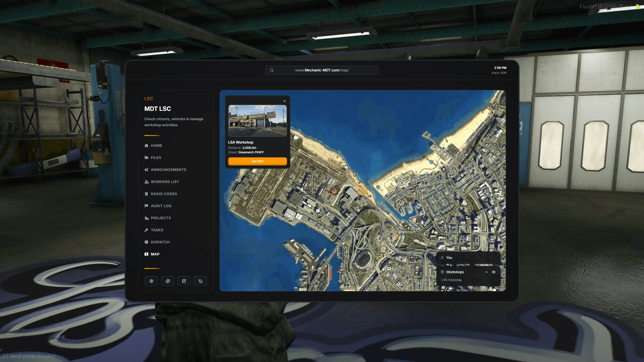Click the MDT LSC title heading
This screenshot has width=644, height=362.
158,109
